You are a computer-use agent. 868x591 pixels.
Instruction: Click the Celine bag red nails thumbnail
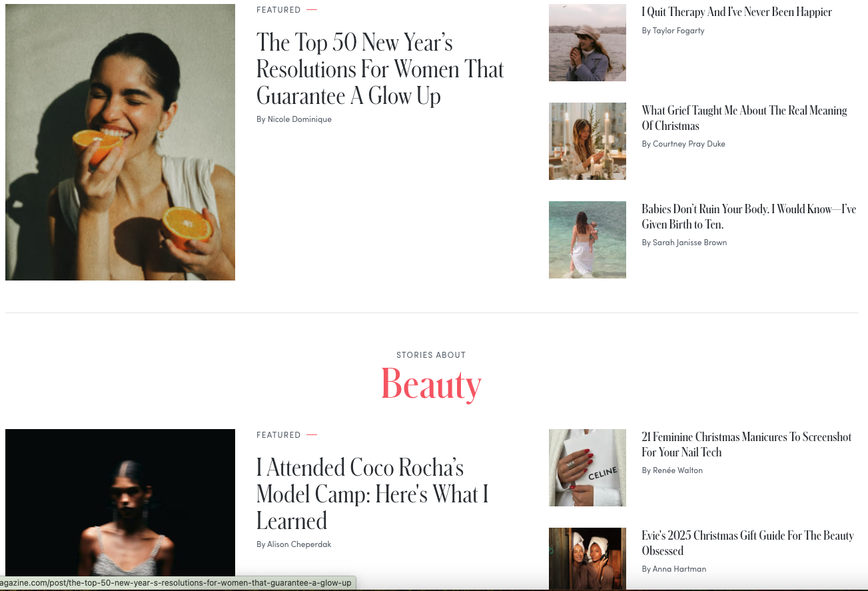[588, 468]
